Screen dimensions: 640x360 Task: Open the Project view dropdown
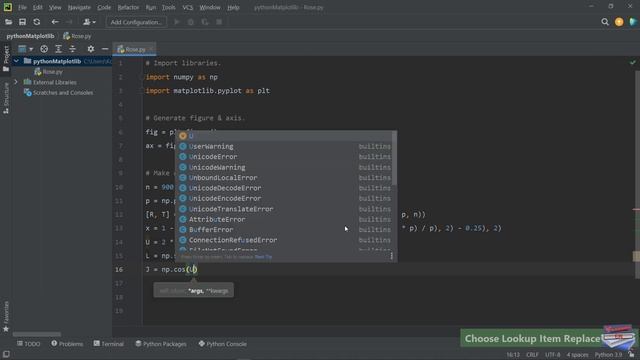coord(25,49)
